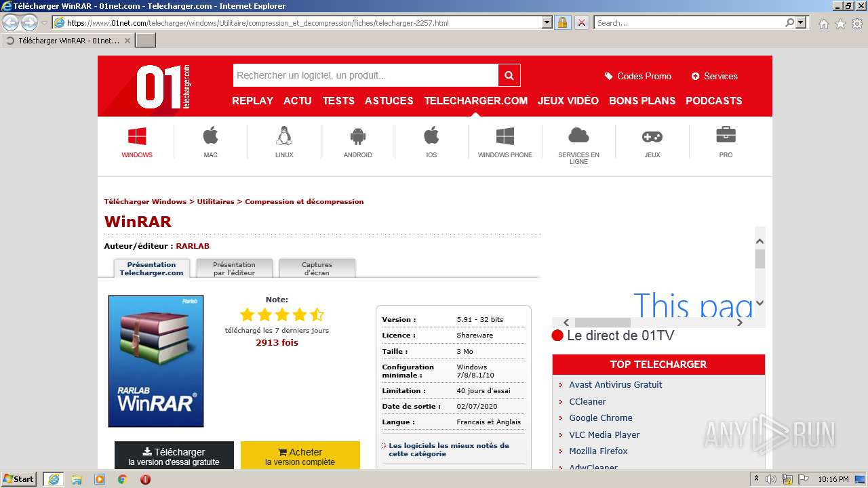Open a new browser tab

click(146, 41)
